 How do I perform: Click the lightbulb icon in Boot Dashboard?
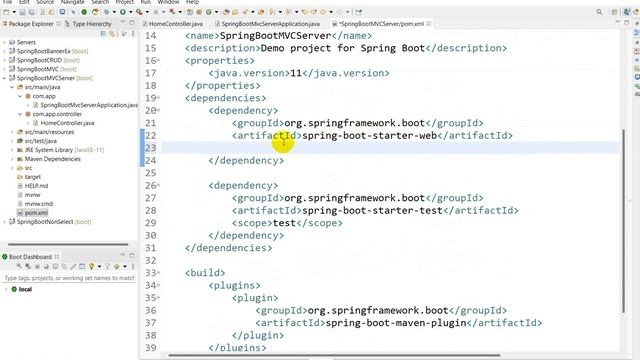tap(91, 267)
